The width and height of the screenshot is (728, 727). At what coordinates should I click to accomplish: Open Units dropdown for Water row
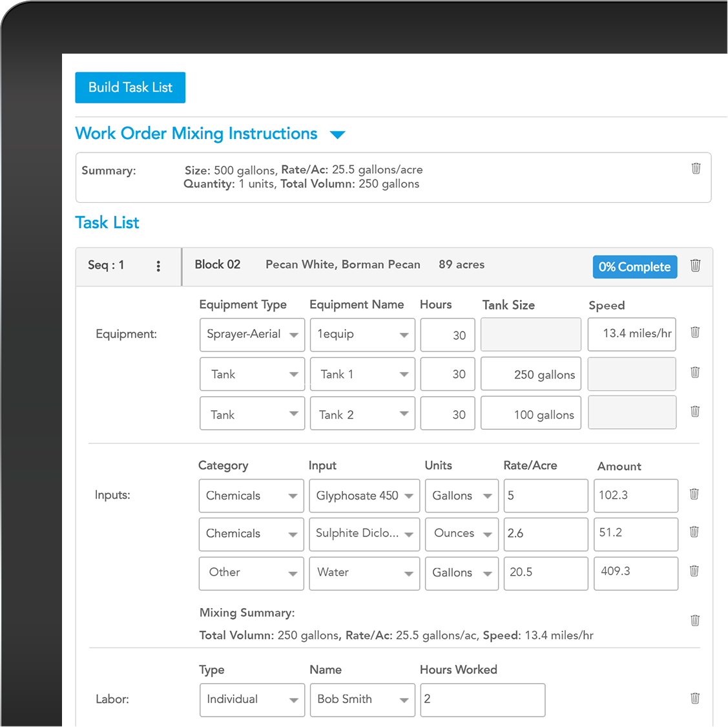[461, 573]
